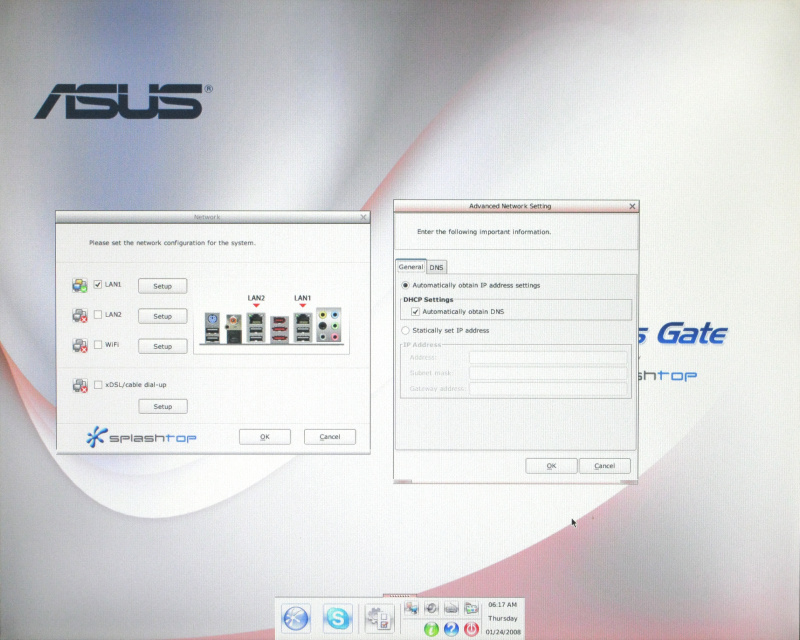Viewport: 800px width, 640px height.
Task: Click the Gateway address input field
Action: (548, 388)
